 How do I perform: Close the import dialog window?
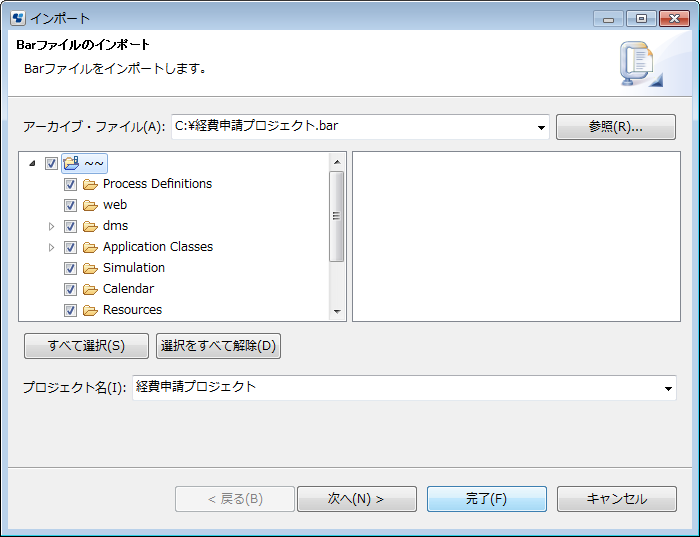[674, 19]
